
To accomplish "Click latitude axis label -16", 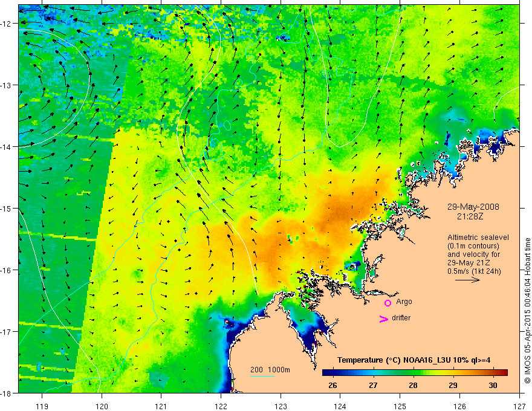I will pyautogui.click(x=6, y=270).
